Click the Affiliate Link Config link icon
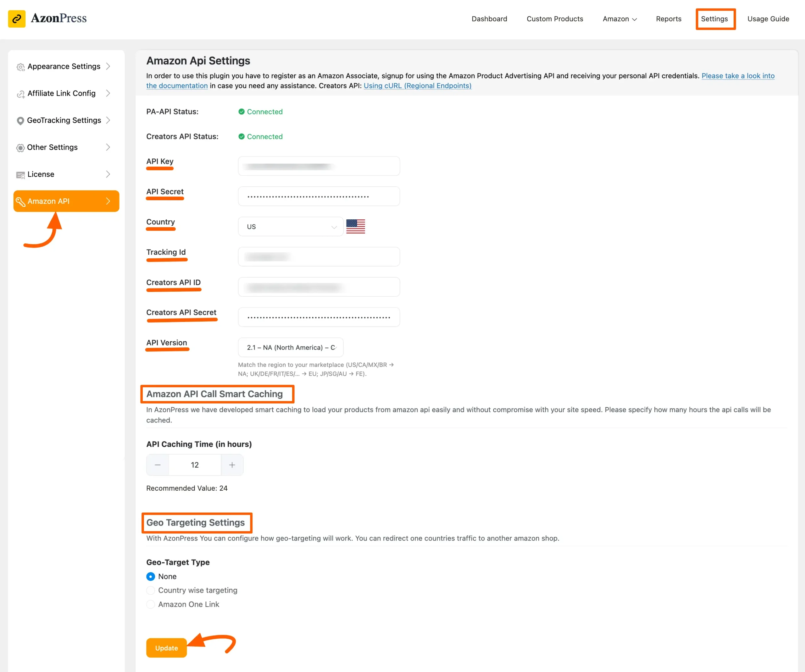The width and height of the screenshot is (805, 672). click(20, 94)
